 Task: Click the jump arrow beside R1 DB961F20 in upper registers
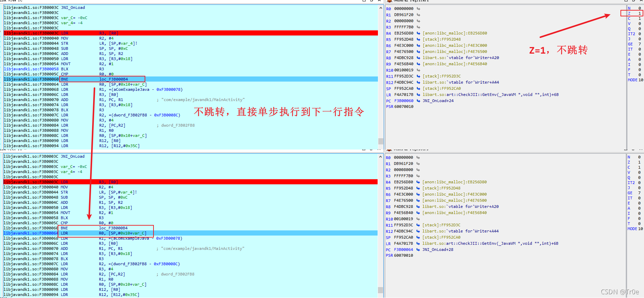(x=418, y=15)
